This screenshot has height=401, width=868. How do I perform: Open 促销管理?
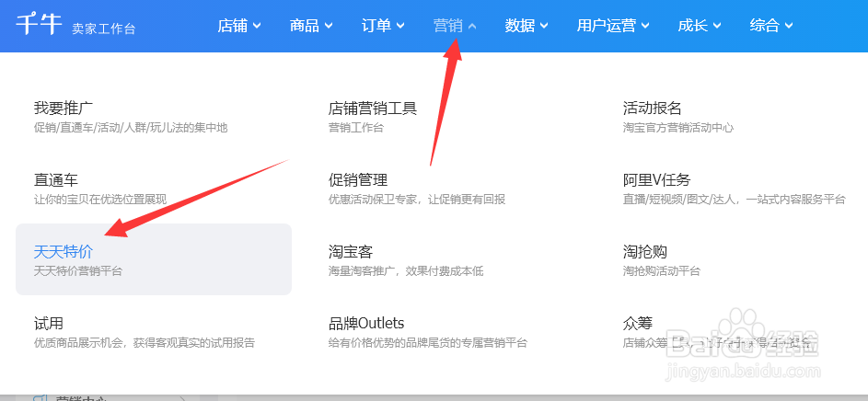(x=358, y=179)
